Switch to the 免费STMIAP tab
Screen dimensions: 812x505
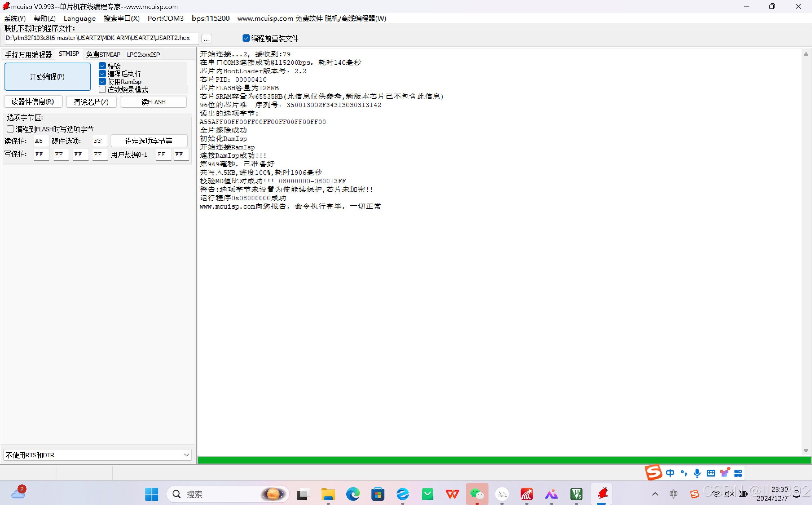tap(103, 54)
